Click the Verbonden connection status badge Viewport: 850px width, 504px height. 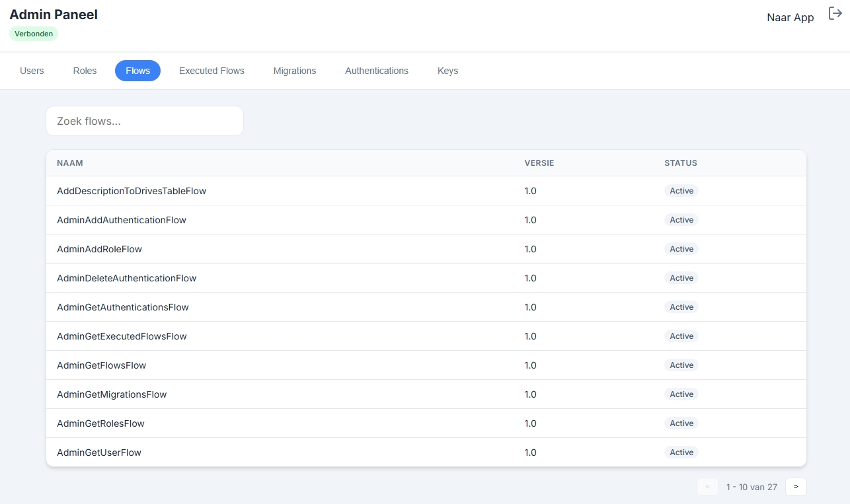pos(34,34)
